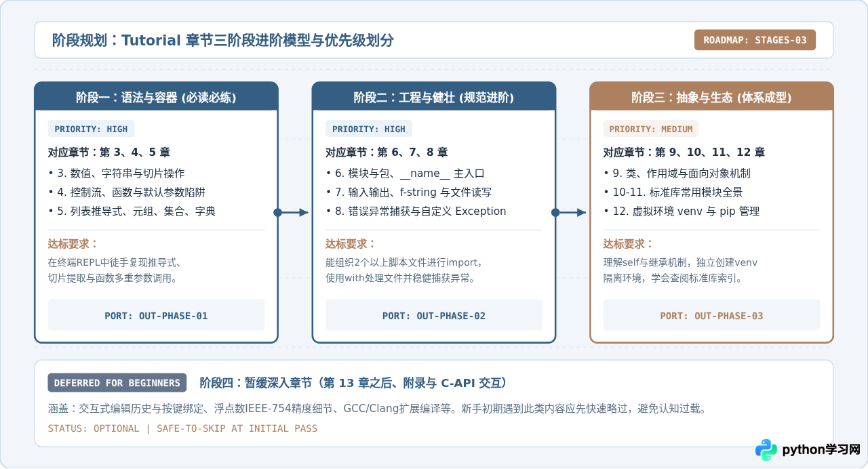Click item 12. 虚拟环境 venv 与 pip 管理
This screenshot has height=469, width=868.
[x=682, y=211]
